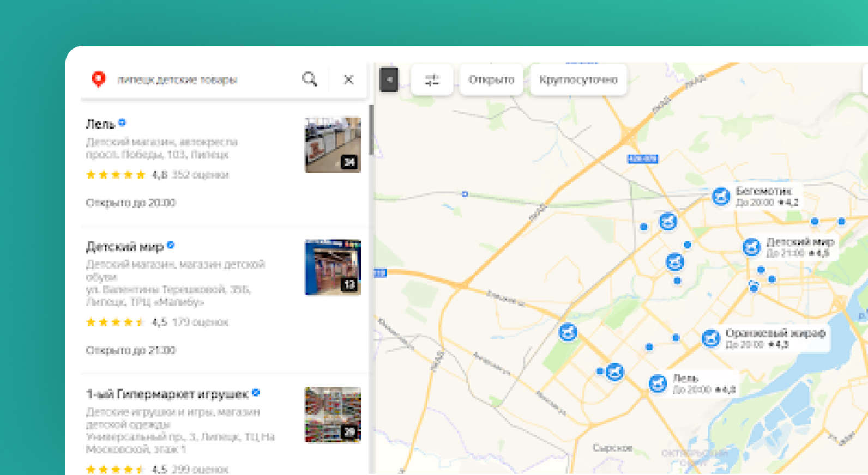The image size is (868, 475).
Task: Open the Гипермаркет игрушек photo thumbnail
Action: point(333,415)
